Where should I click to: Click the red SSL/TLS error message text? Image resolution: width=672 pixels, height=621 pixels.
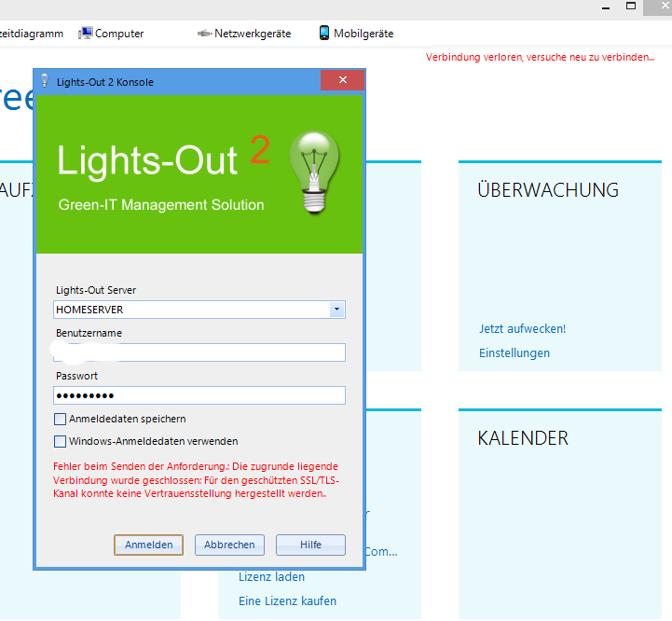click(x=197, y=480)
